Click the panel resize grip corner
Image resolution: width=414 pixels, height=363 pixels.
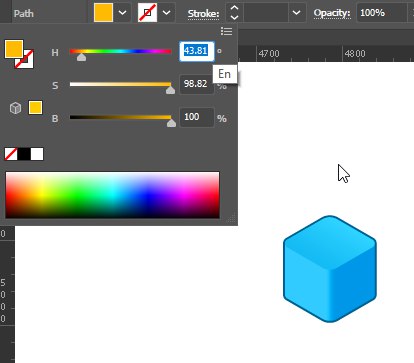(x=232, y=218)
